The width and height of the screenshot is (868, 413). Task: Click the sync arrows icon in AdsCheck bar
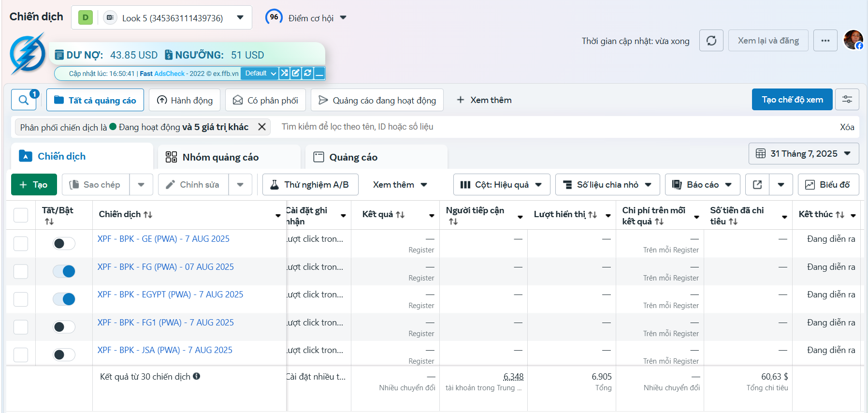click(307, 74)
